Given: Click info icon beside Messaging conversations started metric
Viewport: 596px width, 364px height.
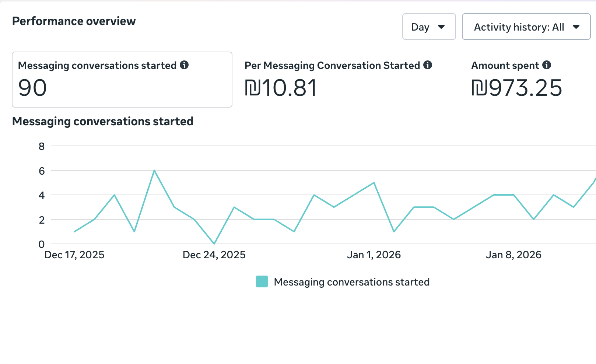Looking at the screenshot, I should pyautogui.click(x=184, y=65).
